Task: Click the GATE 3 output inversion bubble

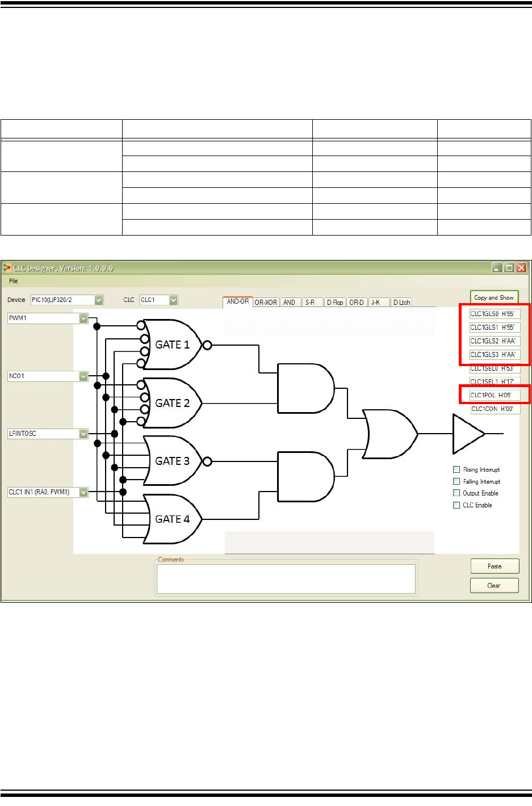Action: coord(207,461)
